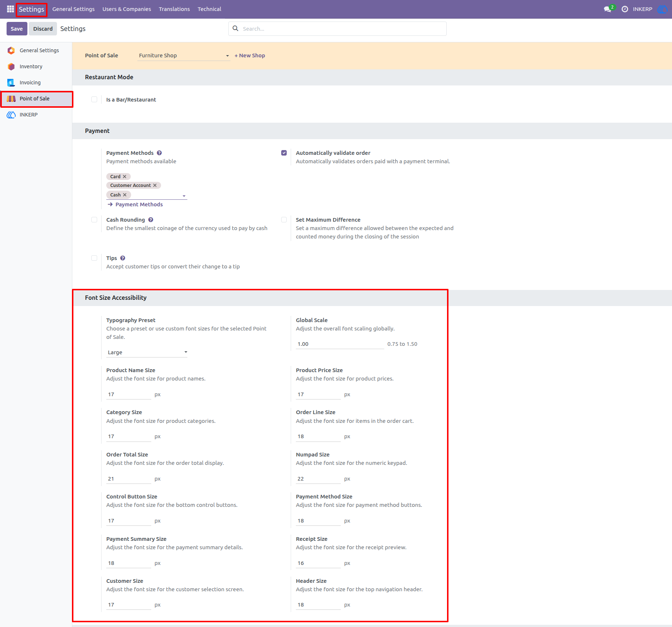
Task: Remove the Customer Account tag
Action: click(155, 186)
